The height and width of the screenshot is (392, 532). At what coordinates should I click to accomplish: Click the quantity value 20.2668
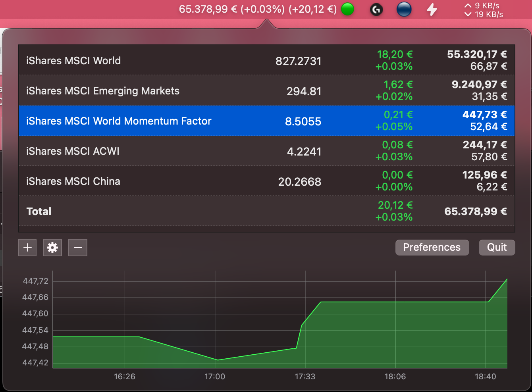pos(299,182)
